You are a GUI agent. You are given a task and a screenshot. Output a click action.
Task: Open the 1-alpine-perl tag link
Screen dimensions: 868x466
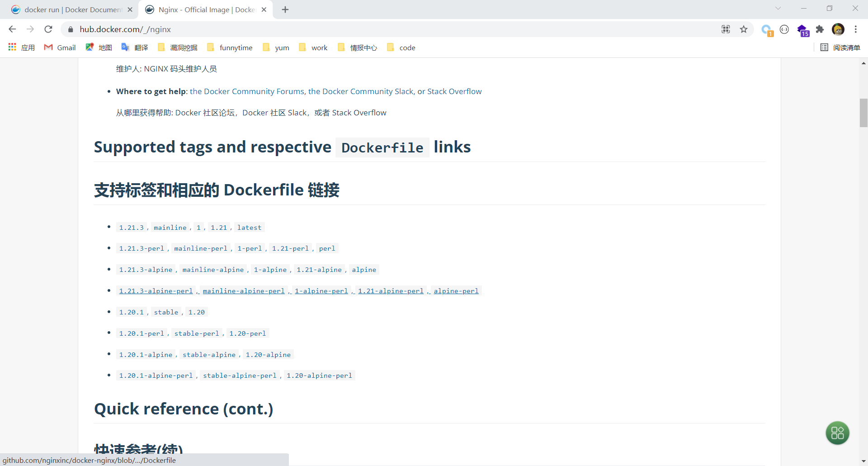(x=321, y=291)
